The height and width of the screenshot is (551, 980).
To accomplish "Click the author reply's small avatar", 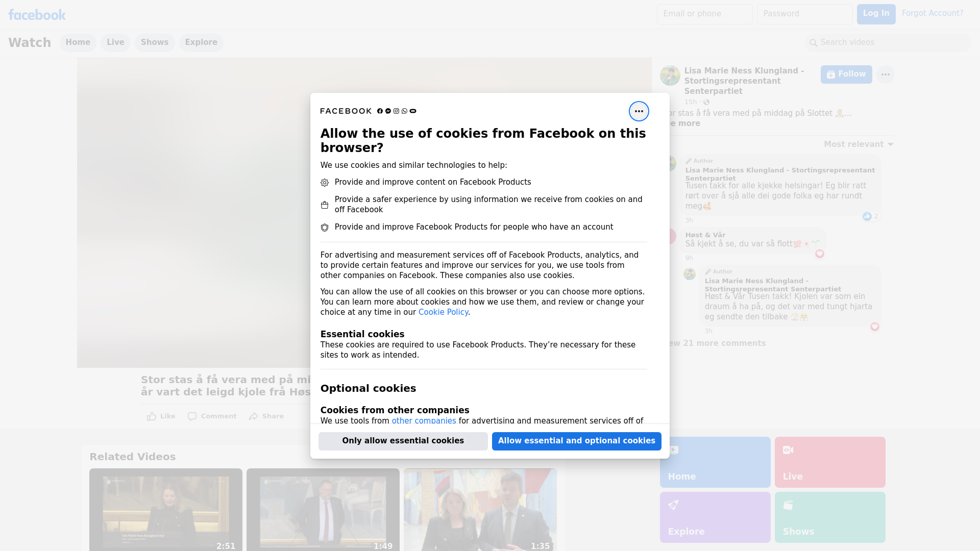I will [x=690, y=274].
